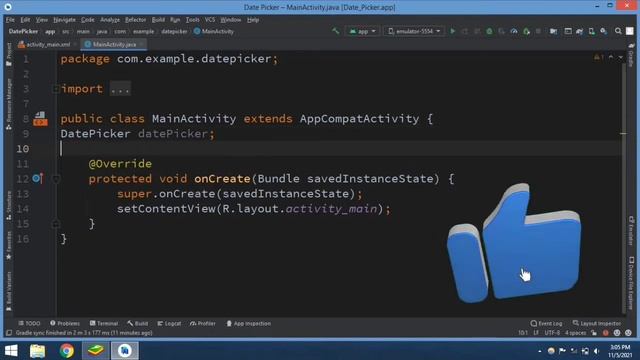The width and height of the screenshot is (640, 360).
Task: Open the Profiler tool window
Action: [202, 323]
